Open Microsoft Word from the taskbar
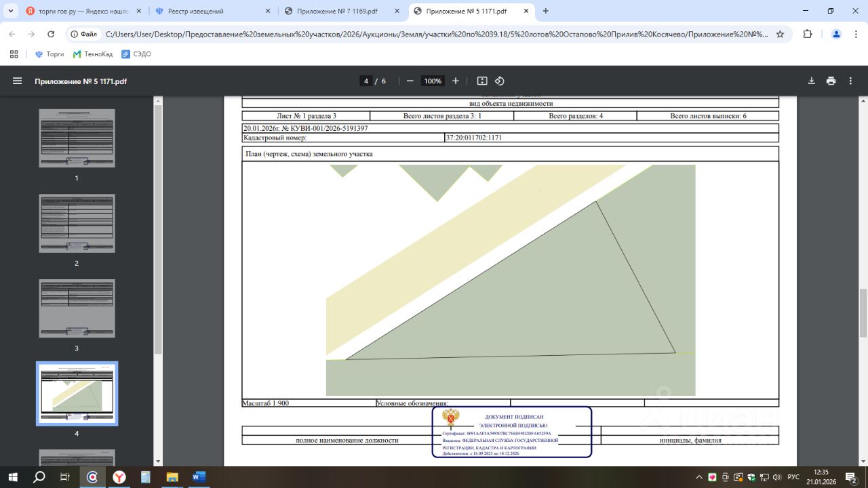This screenshot has height=488, width=868. 199,477
